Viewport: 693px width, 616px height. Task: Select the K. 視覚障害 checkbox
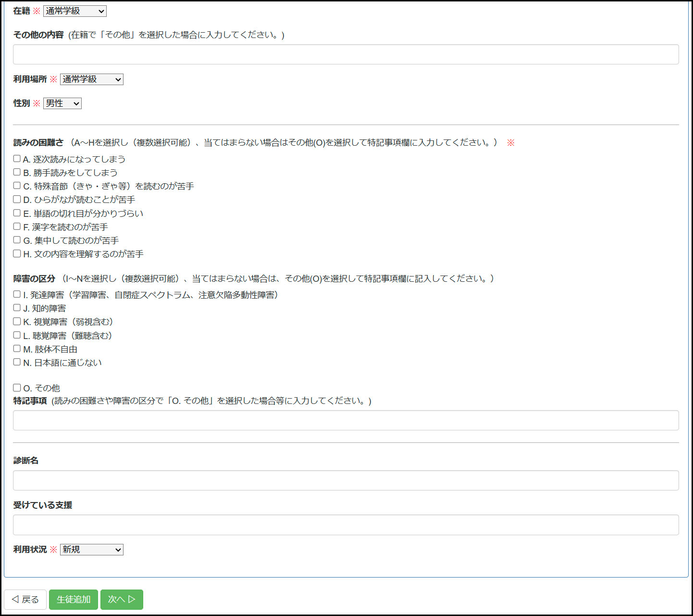tap(17, 321)
